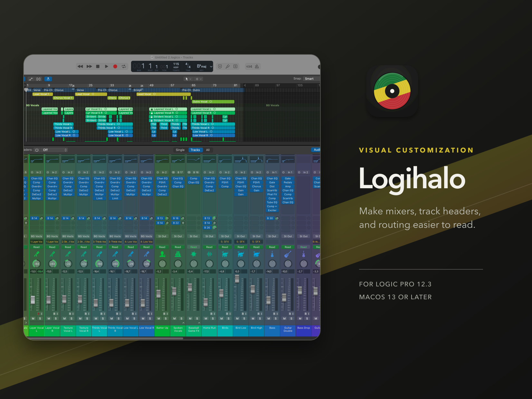
Task: Switch mixer to Single view
Action: click(x=180, y=150)
